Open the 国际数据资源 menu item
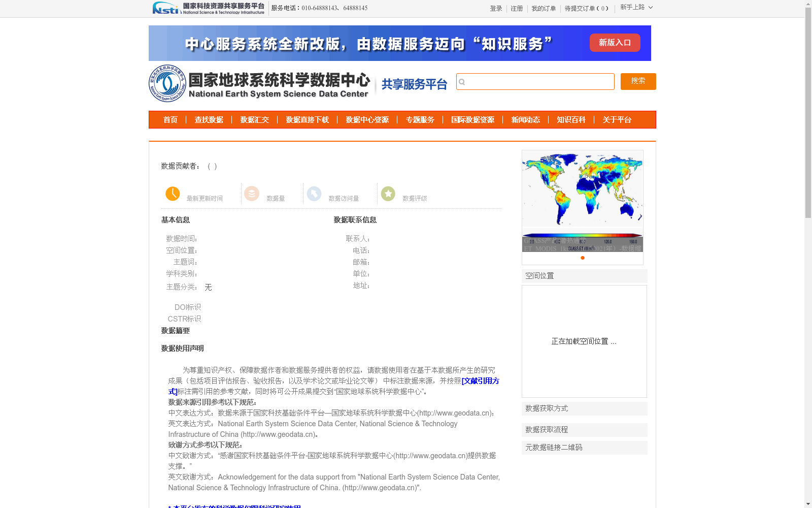 [473, 120]
